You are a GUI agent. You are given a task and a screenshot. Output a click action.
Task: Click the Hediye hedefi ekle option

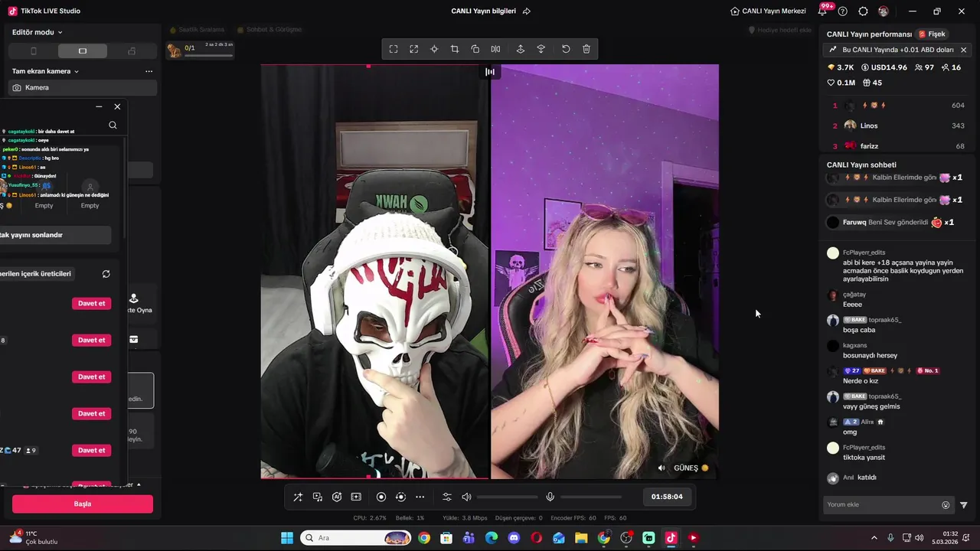pos(779,30)
